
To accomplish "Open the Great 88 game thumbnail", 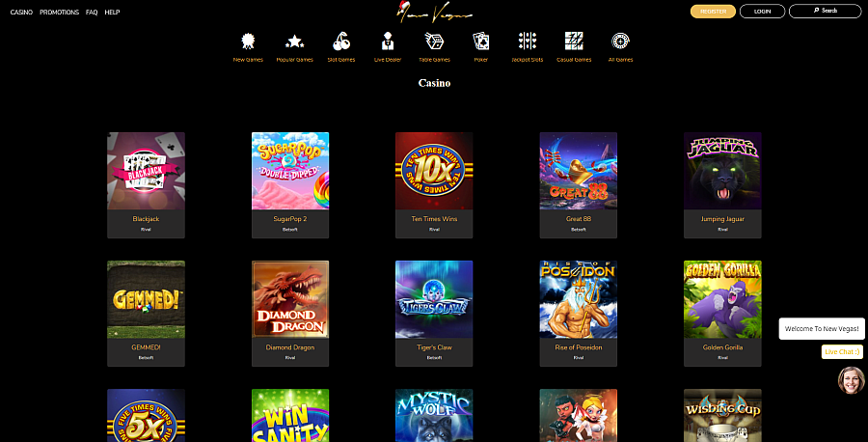I will point(579,171).
